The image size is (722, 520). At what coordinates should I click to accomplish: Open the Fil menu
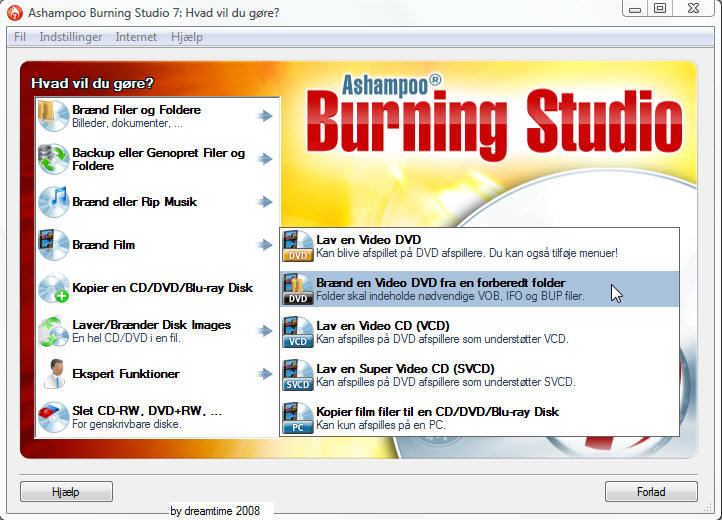pyautogui.click(x=20, y=37)
